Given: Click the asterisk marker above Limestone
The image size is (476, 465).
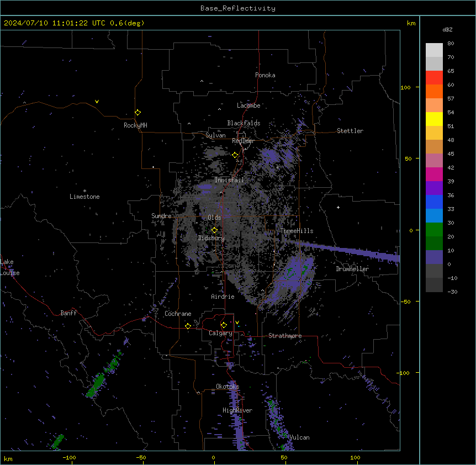Looking at the screenshot, I should [x=84, y=191].
